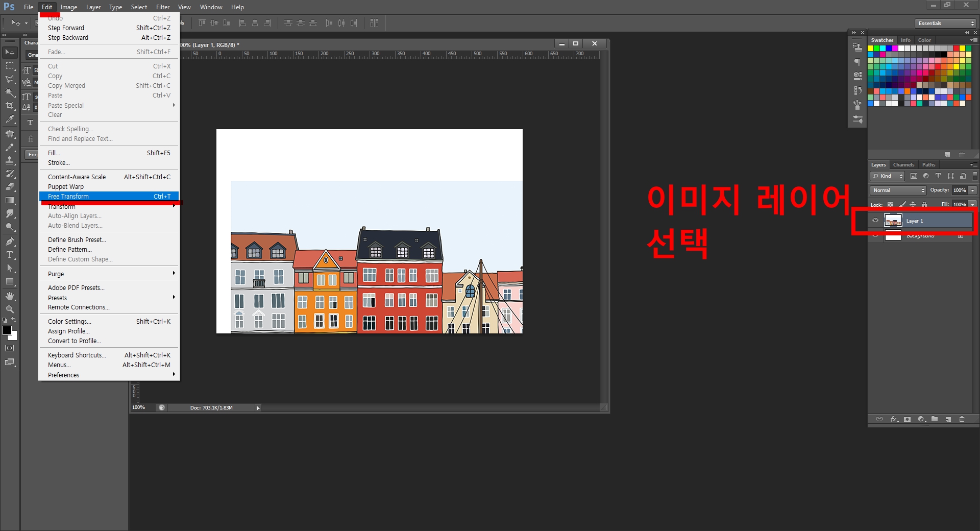Switch to the Channels tab
Viewport: 980px width, 531px height.
[x=903, y=164]
